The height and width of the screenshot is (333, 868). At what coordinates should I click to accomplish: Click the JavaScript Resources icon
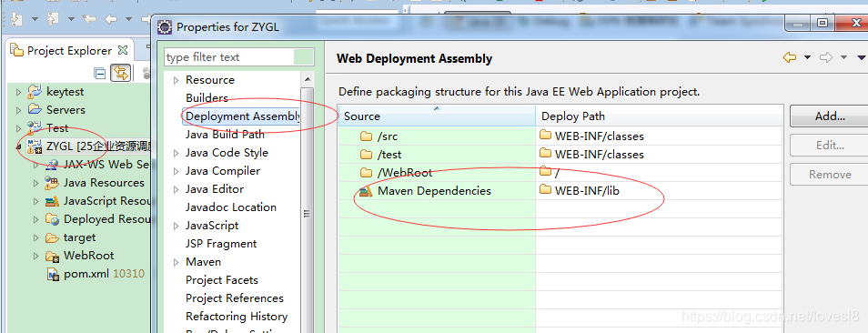click(x=52, y=201)
